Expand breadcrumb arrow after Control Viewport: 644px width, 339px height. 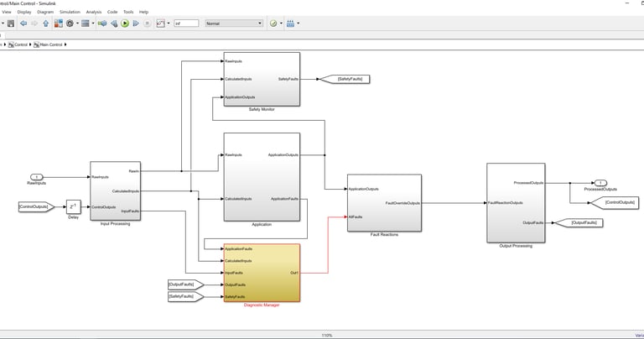(x=30, y=44)
